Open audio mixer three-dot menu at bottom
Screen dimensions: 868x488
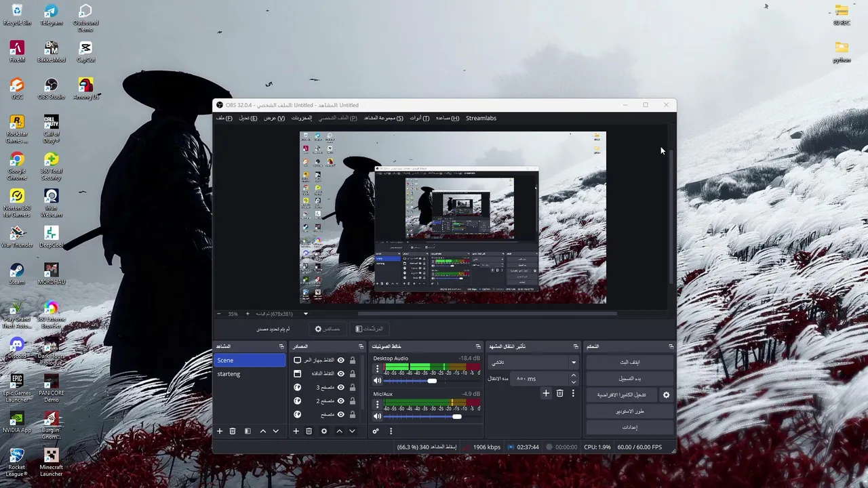point(391,431)
